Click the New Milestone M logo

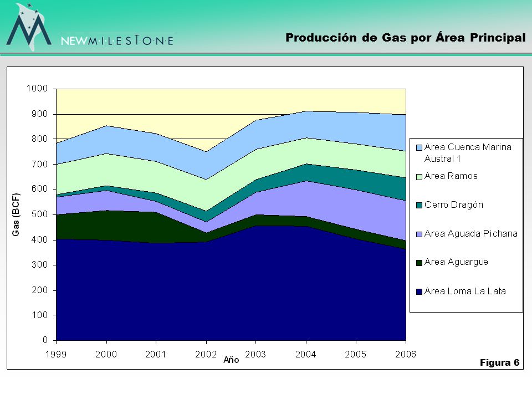(29, 27)
